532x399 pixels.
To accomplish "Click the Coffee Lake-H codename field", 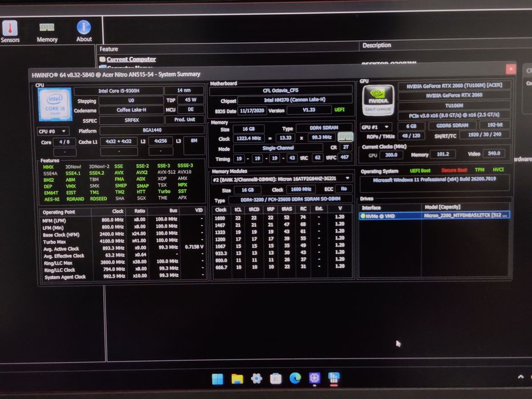I will coord(131,110).
